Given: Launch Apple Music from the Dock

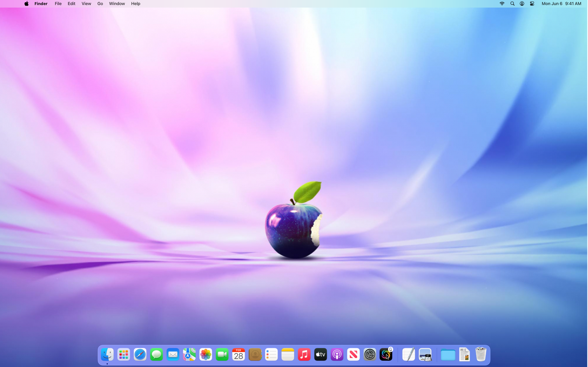Looking at the screenshot, I should [x=304, y=355].
